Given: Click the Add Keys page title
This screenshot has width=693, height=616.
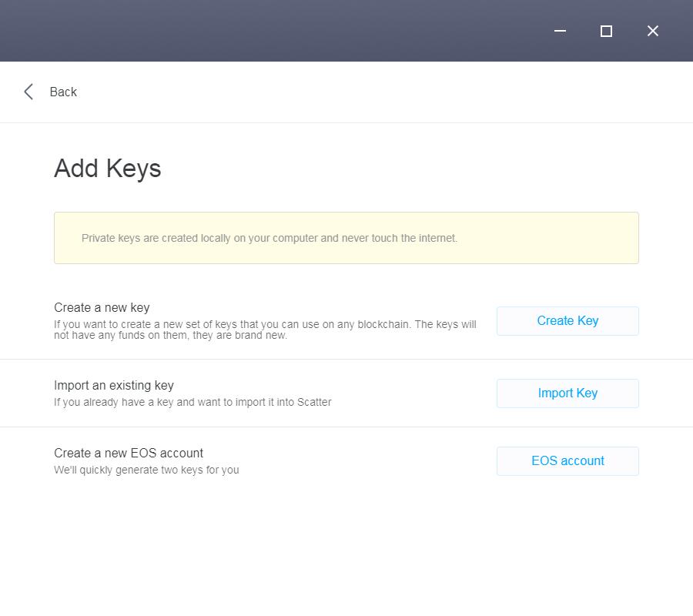Looking at the screenshot, I should 107,169.
